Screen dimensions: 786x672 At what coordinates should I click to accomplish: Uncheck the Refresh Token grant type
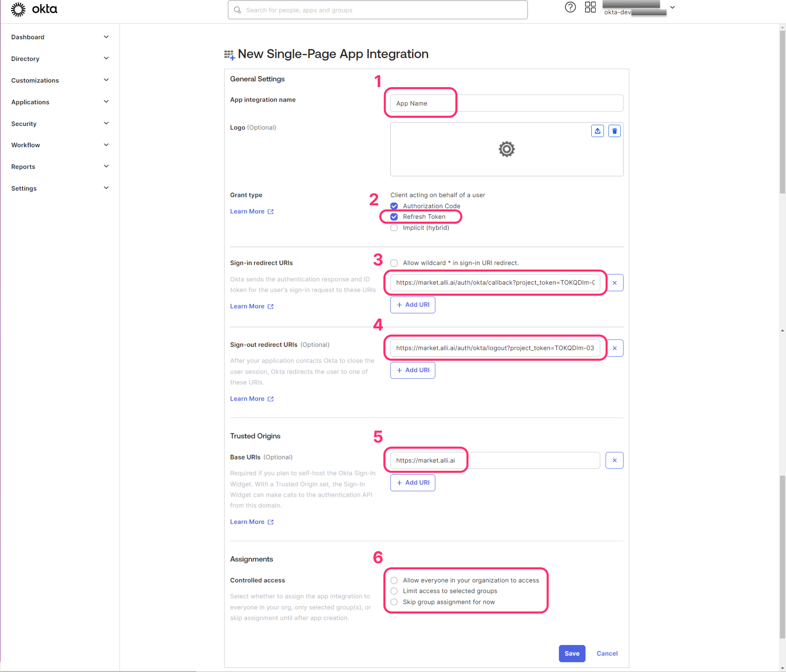pyautogui.click(x=394, y=217)
